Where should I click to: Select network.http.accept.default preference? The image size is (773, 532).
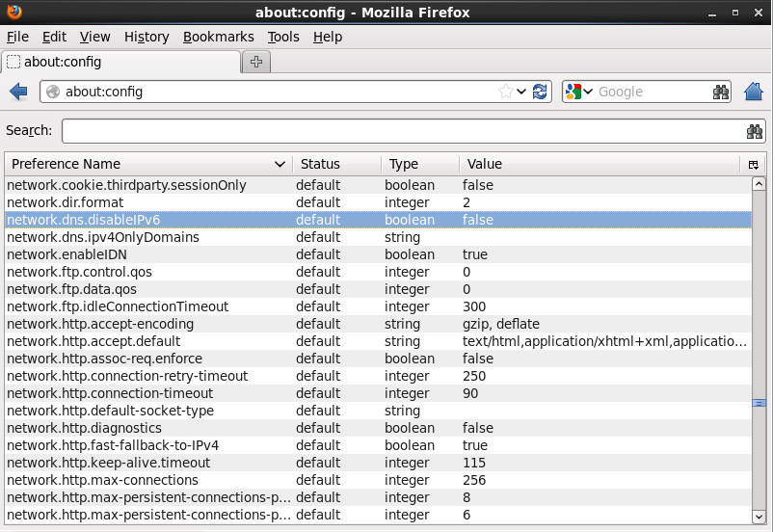click(x=378, y=341)
